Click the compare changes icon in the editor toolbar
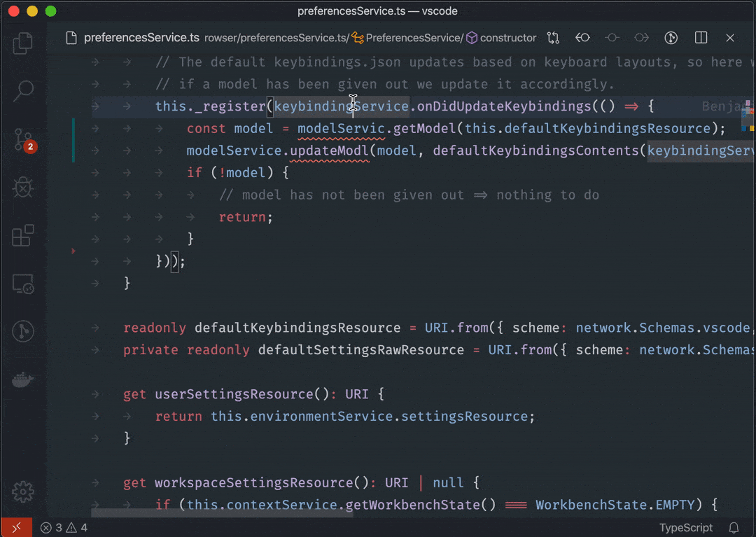This screenshot has width=756, height=537. pos(553,38)
